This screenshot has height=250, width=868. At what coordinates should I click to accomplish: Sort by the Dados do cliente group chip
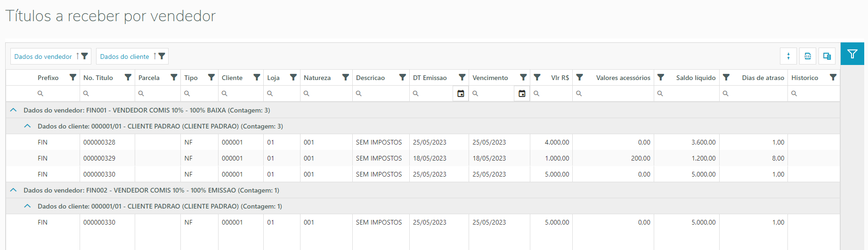pyautogui.click(x=124, y=56)
